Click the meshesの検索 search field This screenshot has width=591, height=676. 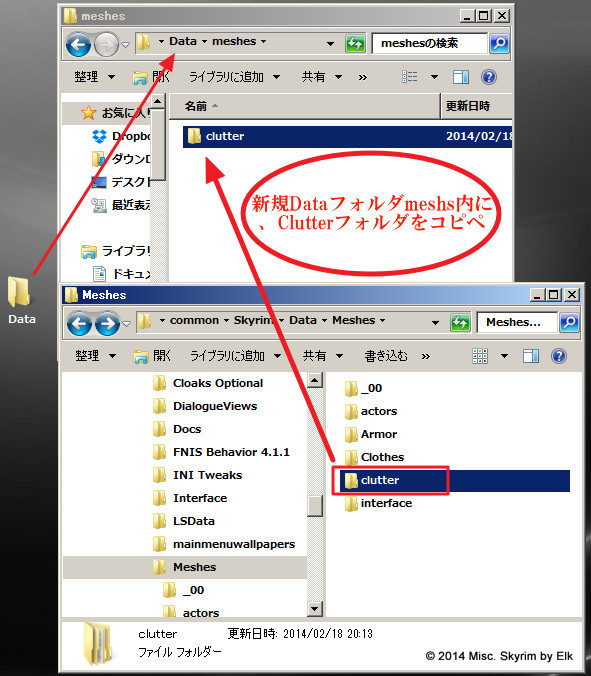429,44
